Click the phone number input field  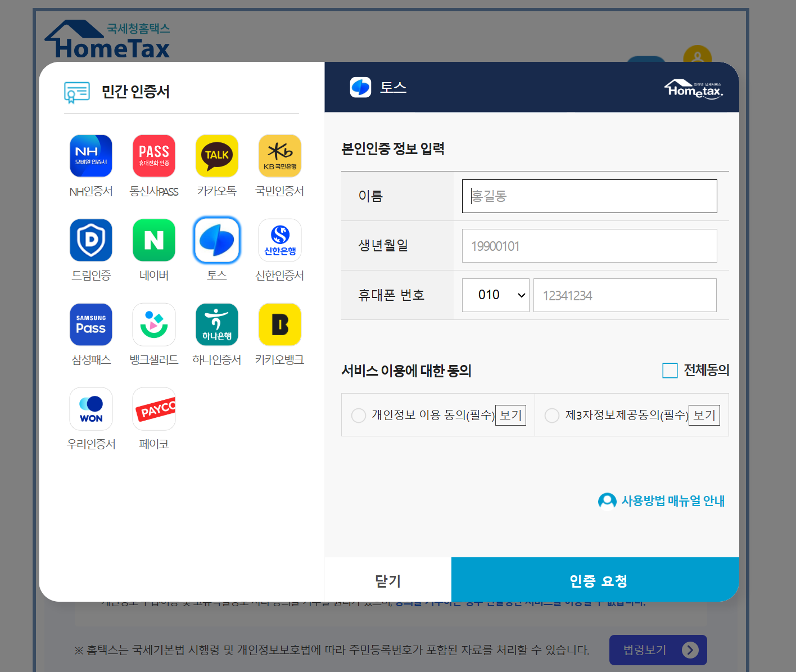coord(625,295)
